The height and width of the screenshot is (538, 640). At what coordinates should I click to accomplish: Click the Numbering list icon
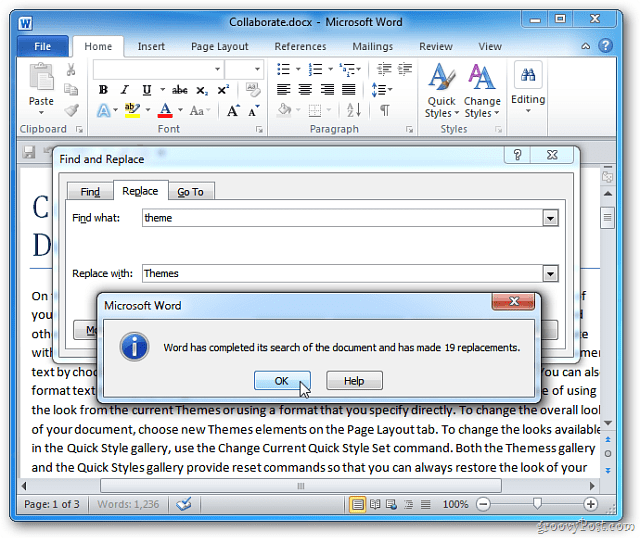click(x=316, y=69)
